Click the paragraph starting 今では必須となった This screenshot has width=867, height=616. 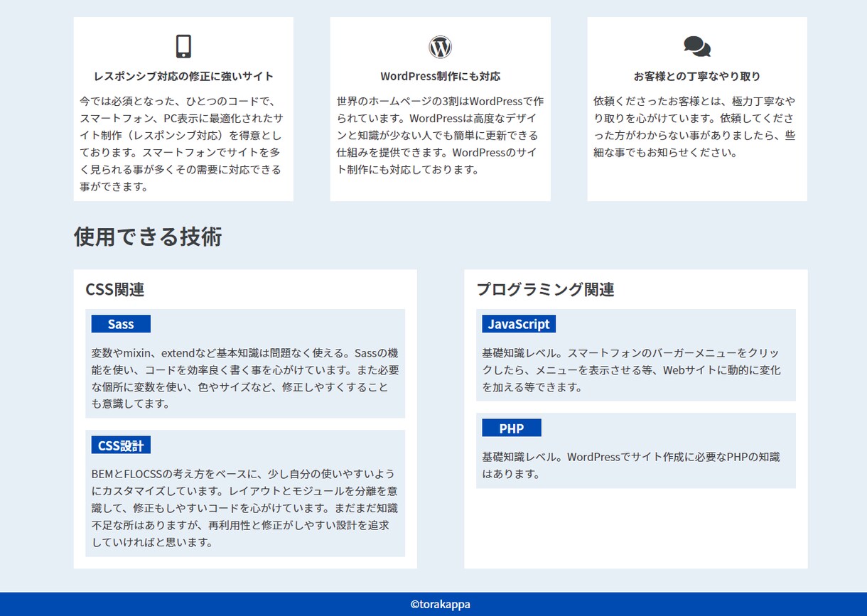182,144
